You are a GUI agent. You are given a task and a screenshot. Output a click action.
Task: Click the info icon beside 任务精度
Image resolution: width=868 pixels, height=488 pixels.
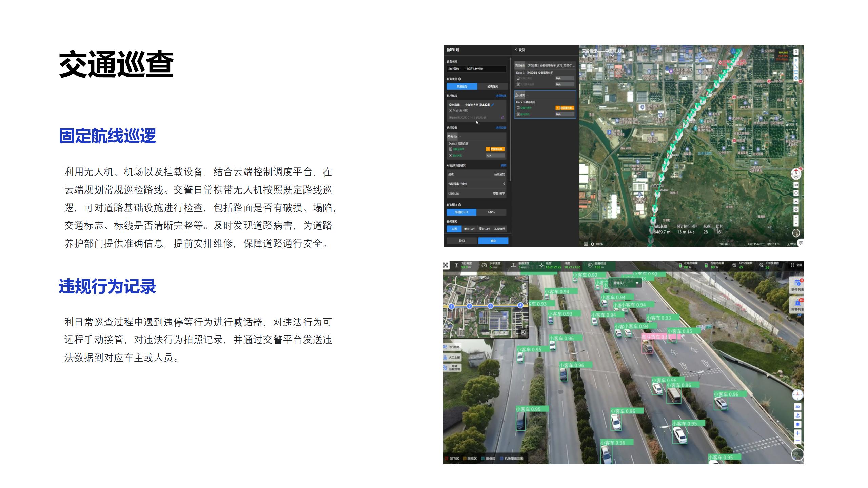point(460,205)
